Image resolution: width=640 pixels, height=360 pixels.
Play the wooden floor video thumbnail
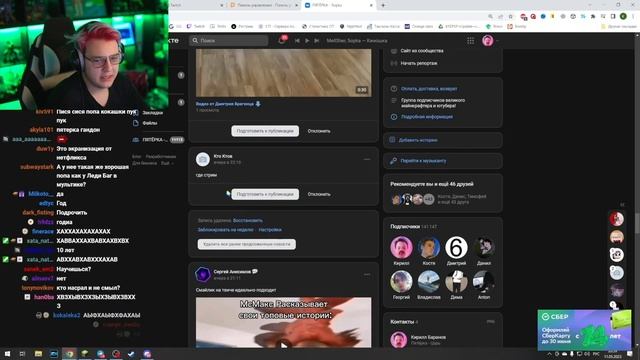[x=284, y=73]
